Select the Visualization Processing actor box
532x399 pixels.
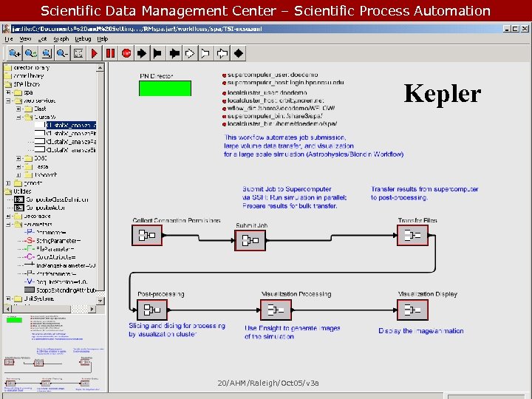click(x=276, y=310)
